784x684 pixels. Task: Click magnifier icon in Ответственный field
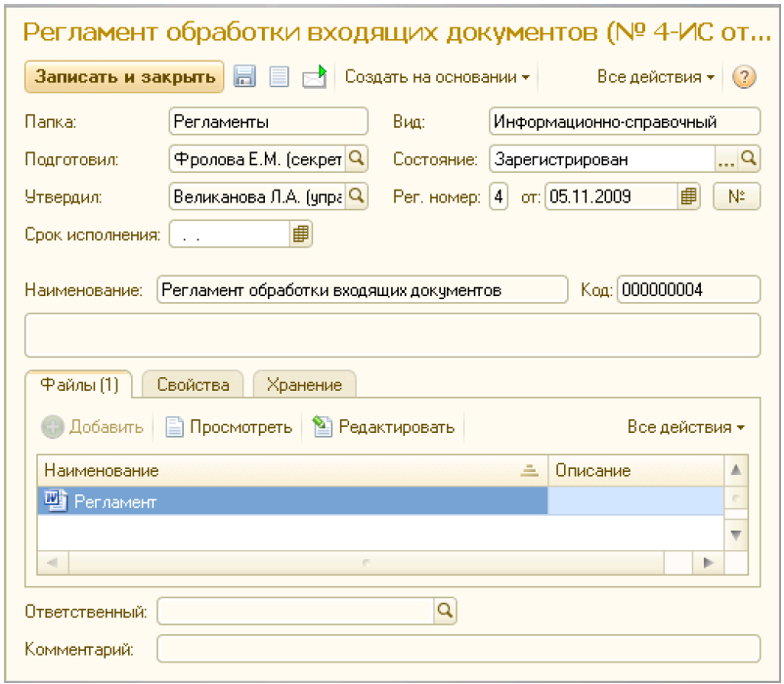(x=445, y=611)
